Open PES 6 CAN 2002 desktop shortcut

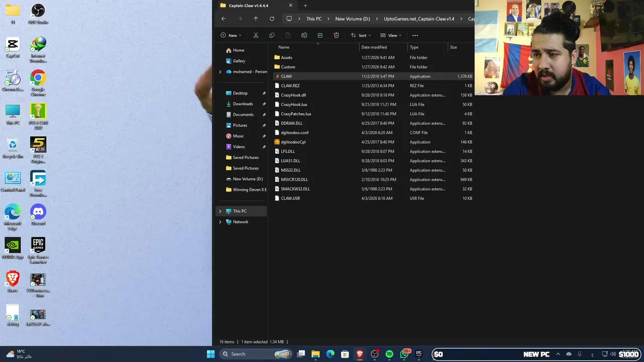click(x=38, y=117)
